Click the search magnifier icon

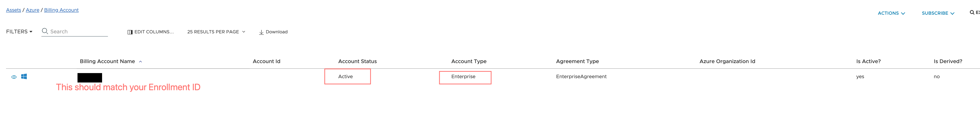[45, 31]
